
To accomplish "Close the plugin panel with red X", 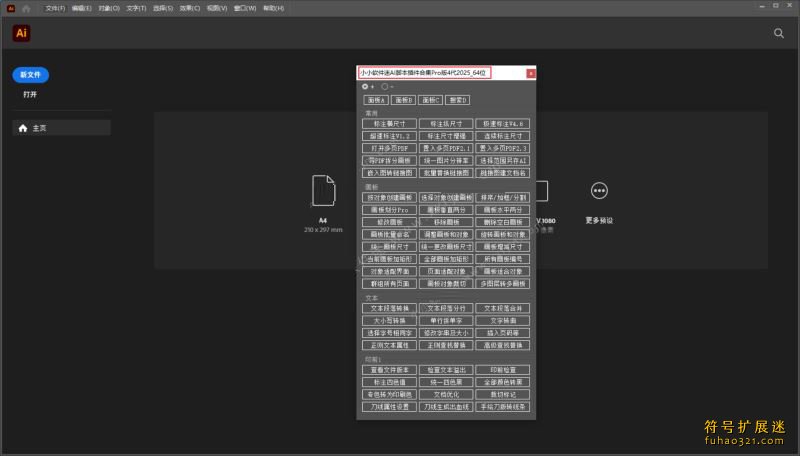I will tap(531, 73).
